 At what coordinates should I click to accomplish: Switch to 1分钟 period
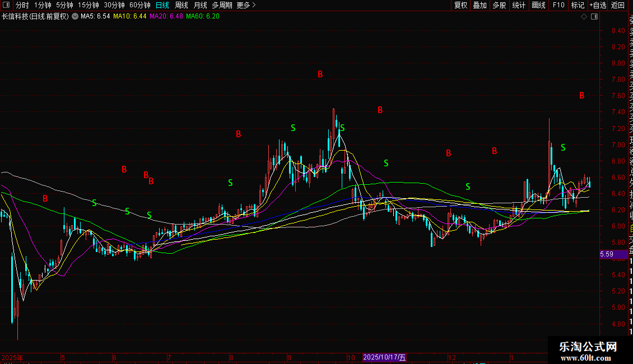[x=43, y=5]
